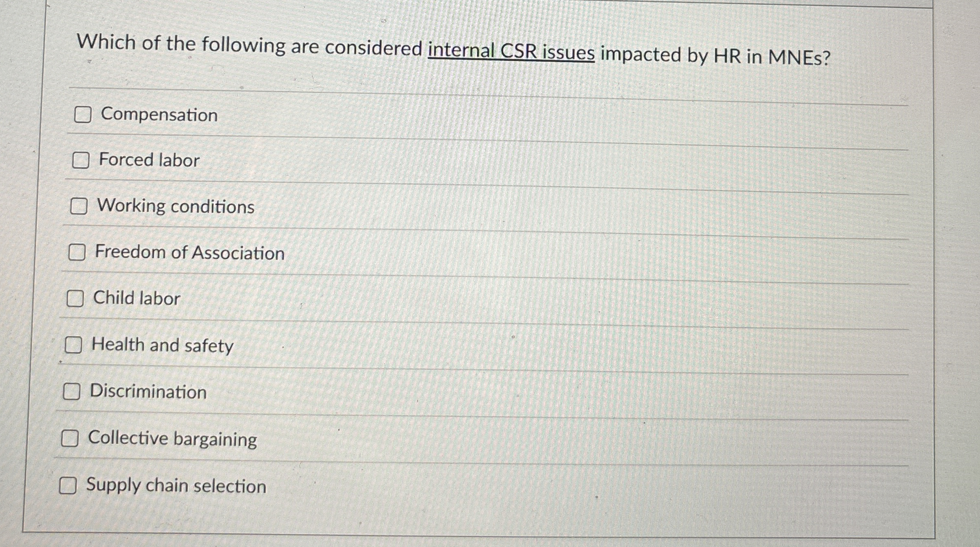Click the Child labor answer label
The width and height of the screenshot is (980, 547).
[x=136, y=299]
